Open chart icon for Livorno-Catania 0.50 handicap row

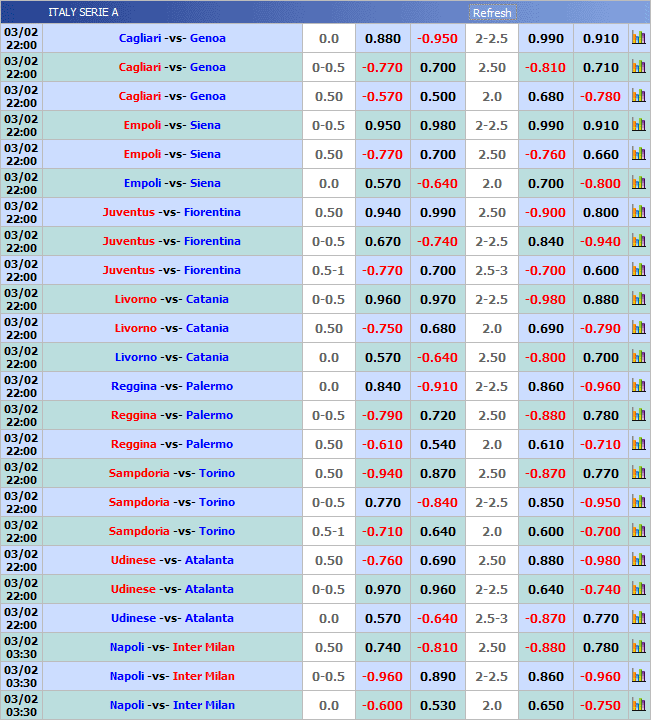coord(638,328)
